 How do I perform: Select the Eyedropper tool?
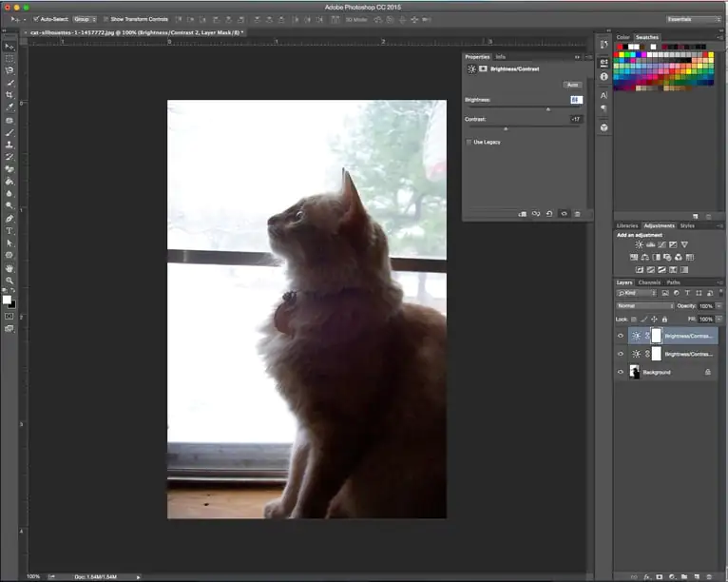pos(10,107)
